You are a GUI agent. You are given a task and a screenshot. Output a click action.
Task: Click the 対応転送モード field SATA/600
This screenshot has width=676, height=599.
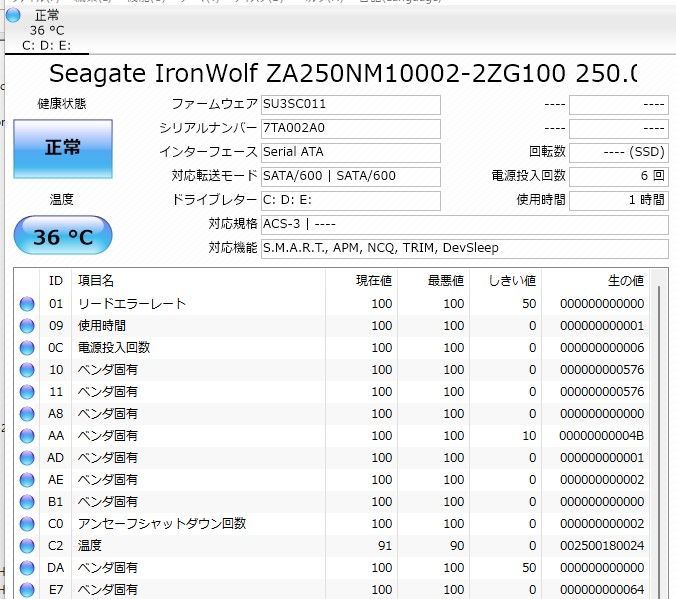coord(351,176)
